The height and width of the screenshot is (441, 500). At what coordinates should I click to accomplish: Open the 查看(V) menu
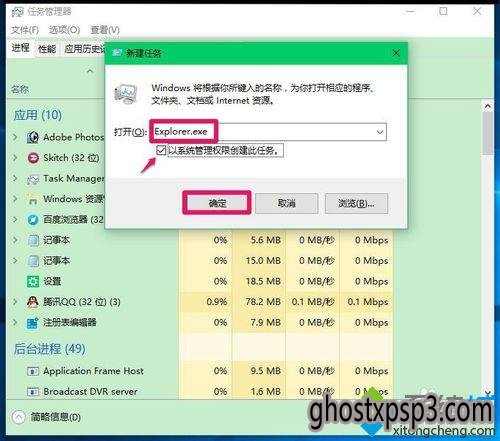coord(105,30)
